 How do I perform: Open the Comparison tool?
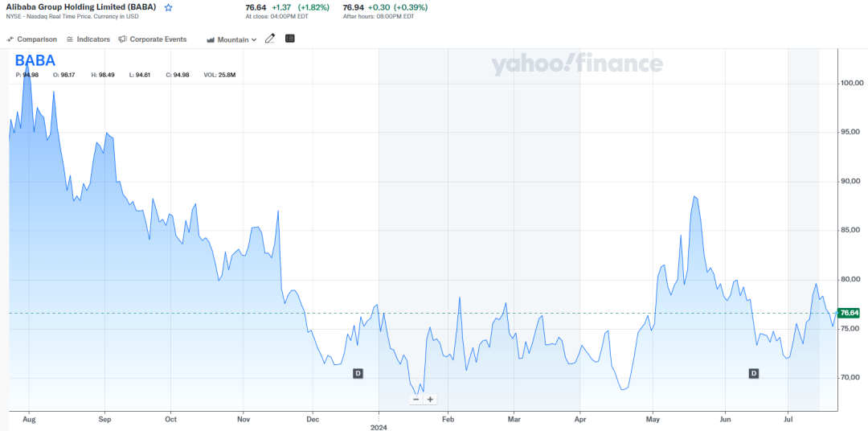pos(32,39)
